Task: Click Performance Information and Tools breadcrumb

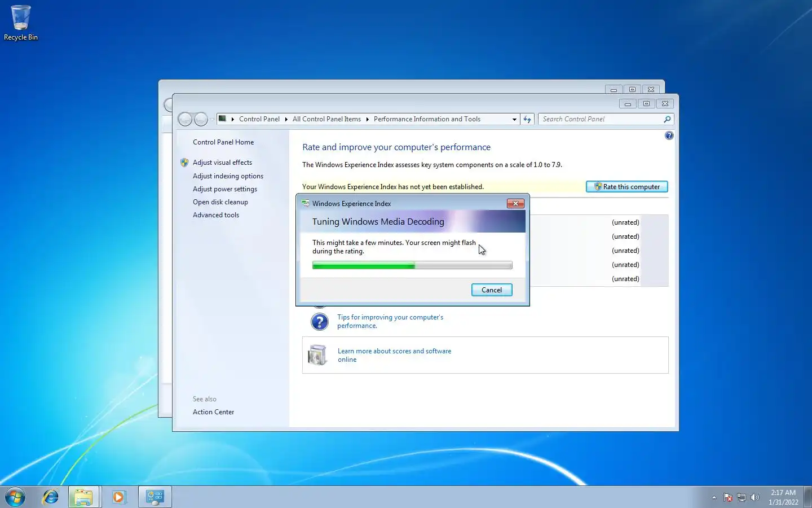Action: click(427, 119)
